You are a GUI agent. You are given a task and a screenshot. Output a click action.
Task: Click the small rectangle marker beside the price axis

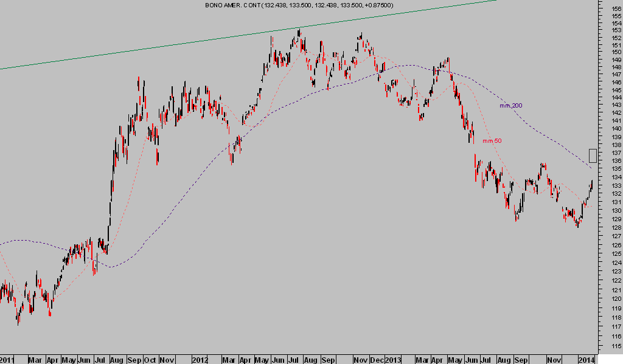click(x=593, y=155)
